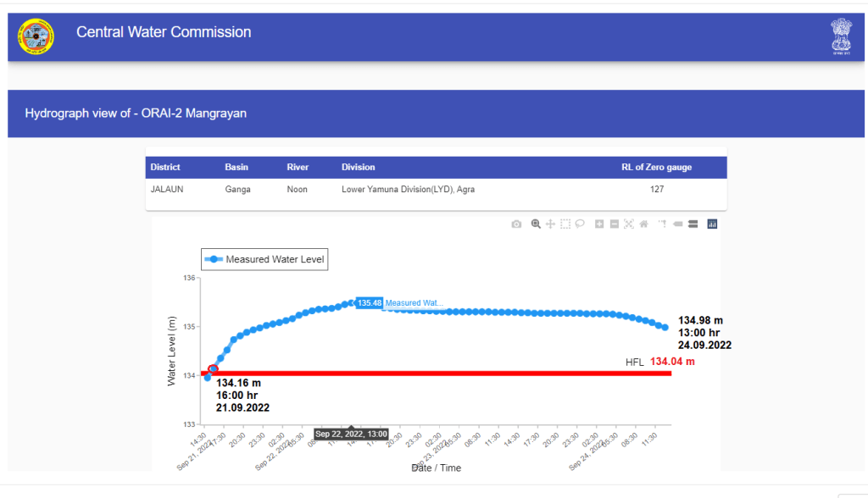Enable compare data on hover
The width and height of the screenshot is (868, 498).
(693, 224)
